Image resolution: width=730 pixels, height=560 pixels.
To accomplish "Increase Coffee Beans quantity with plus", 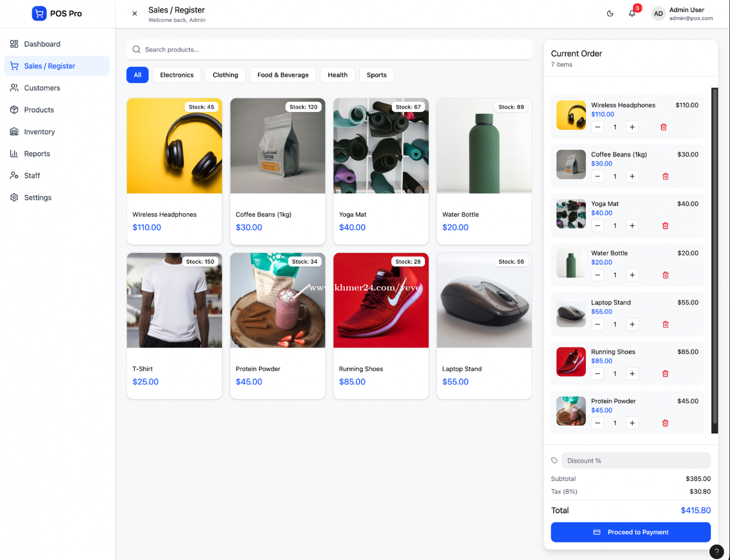I will tap(632, 177).
